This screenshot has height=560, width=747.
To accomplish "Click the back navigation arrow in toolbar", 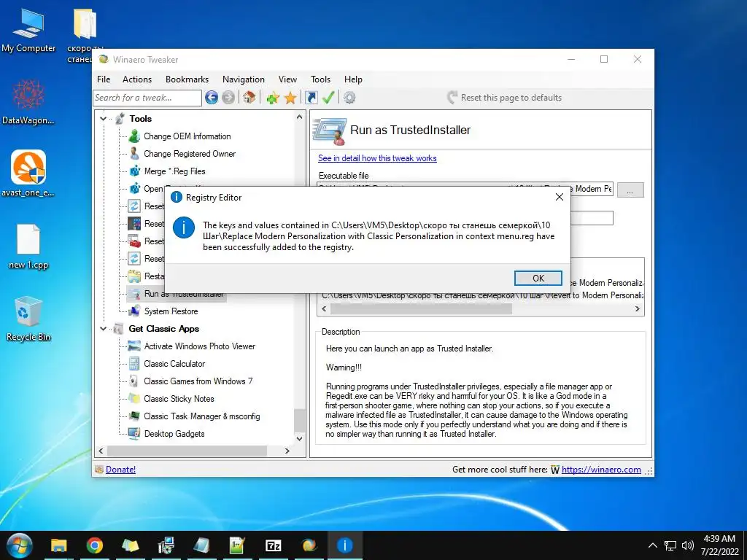I will click(x=212, y=98).
